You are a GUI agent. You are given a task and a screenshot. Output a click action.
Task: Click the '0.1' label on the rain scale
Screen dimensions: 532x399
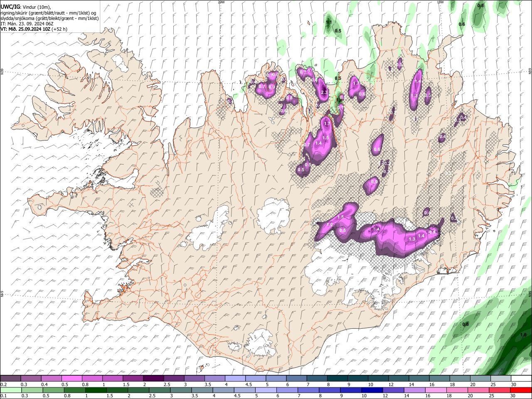point(3,396)
